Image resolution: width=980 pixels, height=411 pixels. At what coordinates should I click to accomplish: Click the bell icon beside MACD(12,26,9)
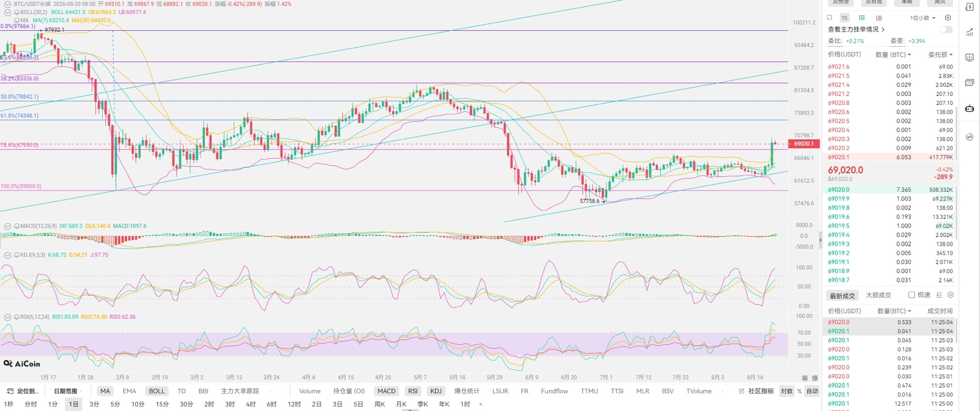coord(17,226)
